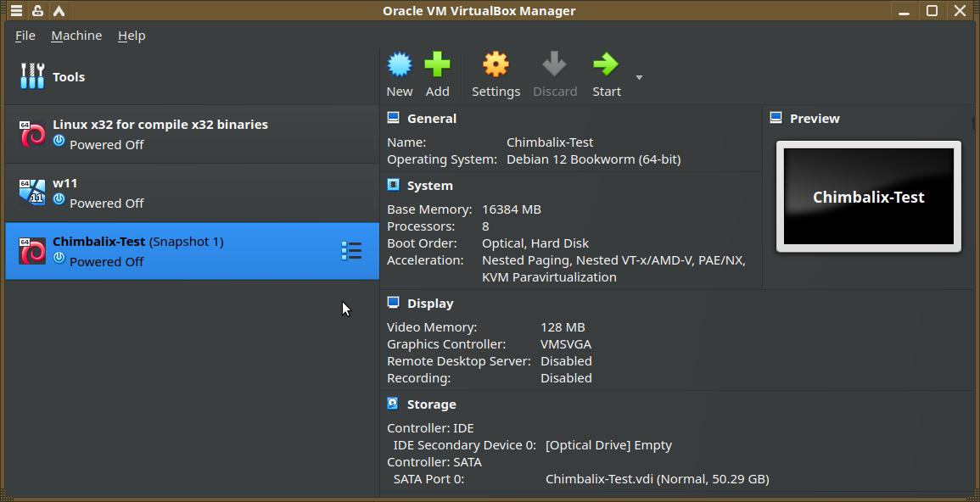
Task: Open the window menu in the title bar
Action: point(16,11)
